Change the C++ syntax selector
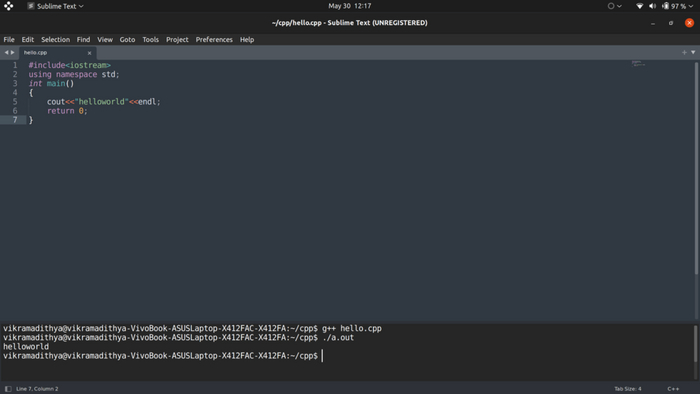 click(673, 389)
